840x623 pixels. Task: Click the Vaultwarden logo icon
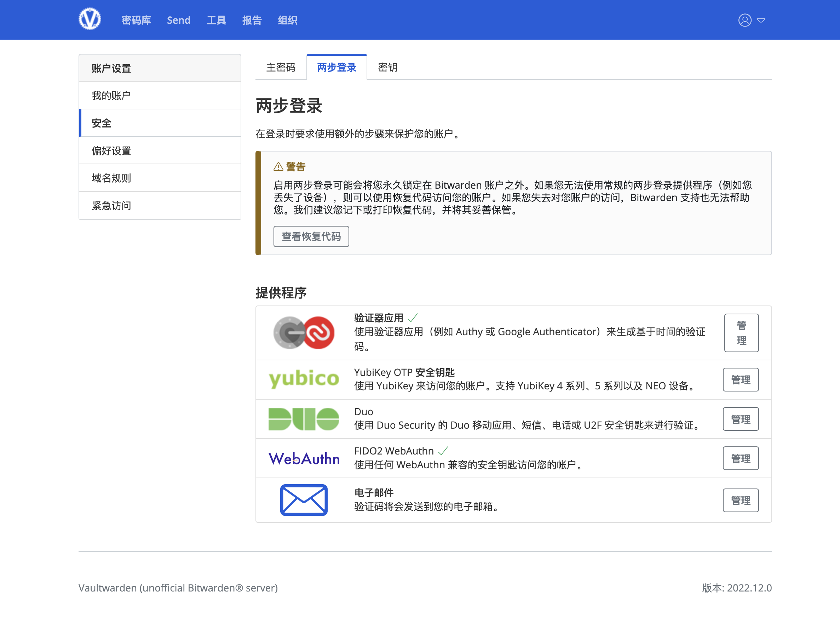pyautogui.click(x=90, y=19)
